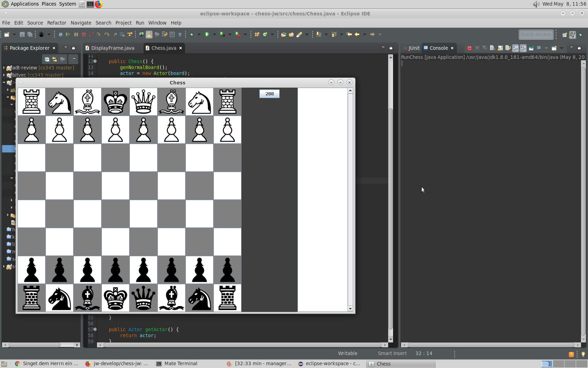Screen dimensions: 588x368
Task: Click the Firefox launcher icon in panel
Action: click(99, 4)
